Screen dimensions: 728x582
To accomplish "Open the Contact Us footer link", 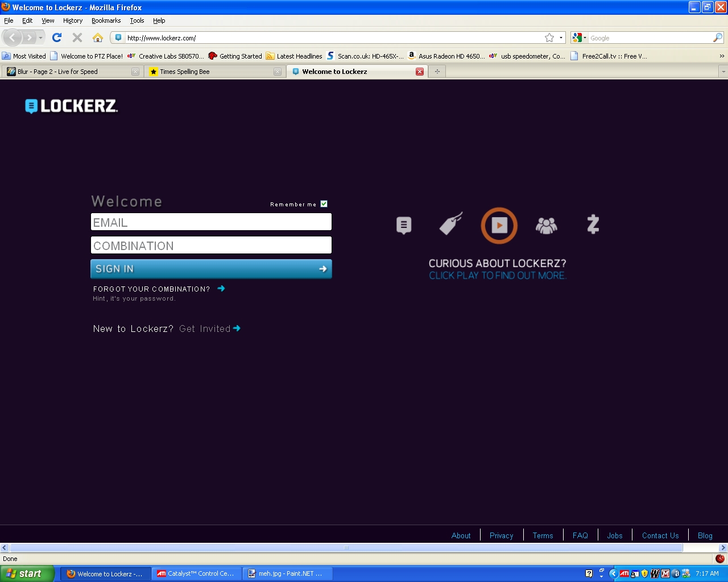I will (660, 535).
